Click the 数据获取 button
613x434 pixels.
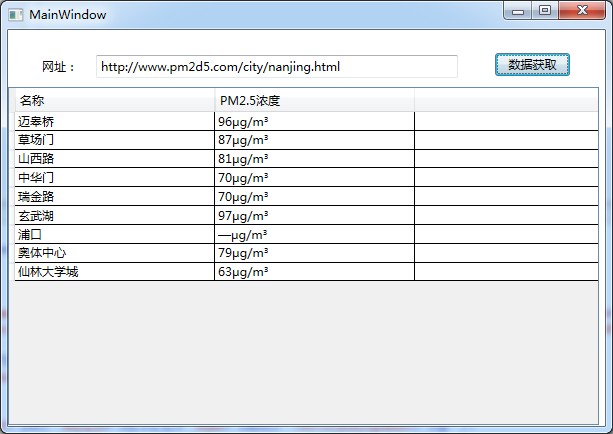tap(532, 65)
